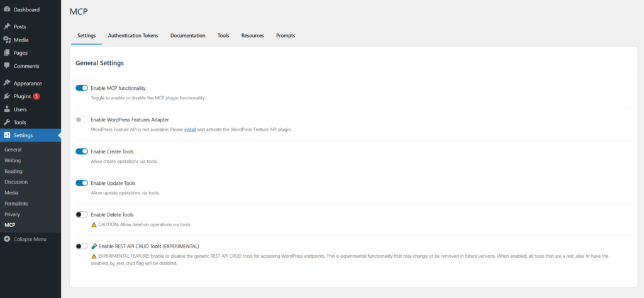Click the Users person icon

click(x=7, y=109)
